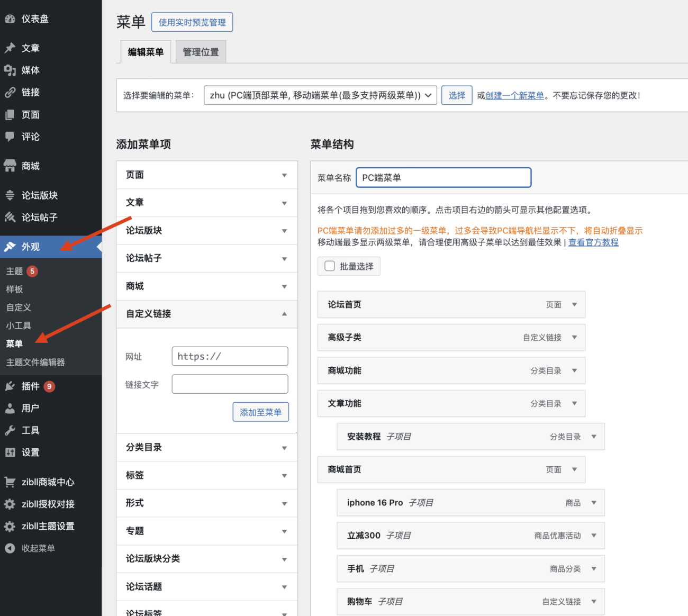
Task: Select the 编辑菜单 tab
Action: (x=145, y=51)
